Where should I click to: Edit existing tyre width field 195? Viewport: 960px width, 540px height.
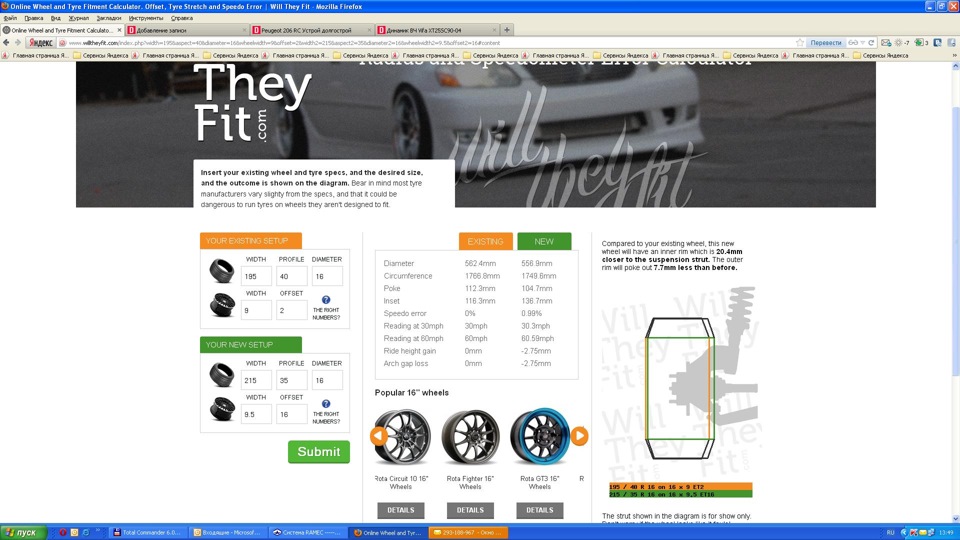coord(256,276)
